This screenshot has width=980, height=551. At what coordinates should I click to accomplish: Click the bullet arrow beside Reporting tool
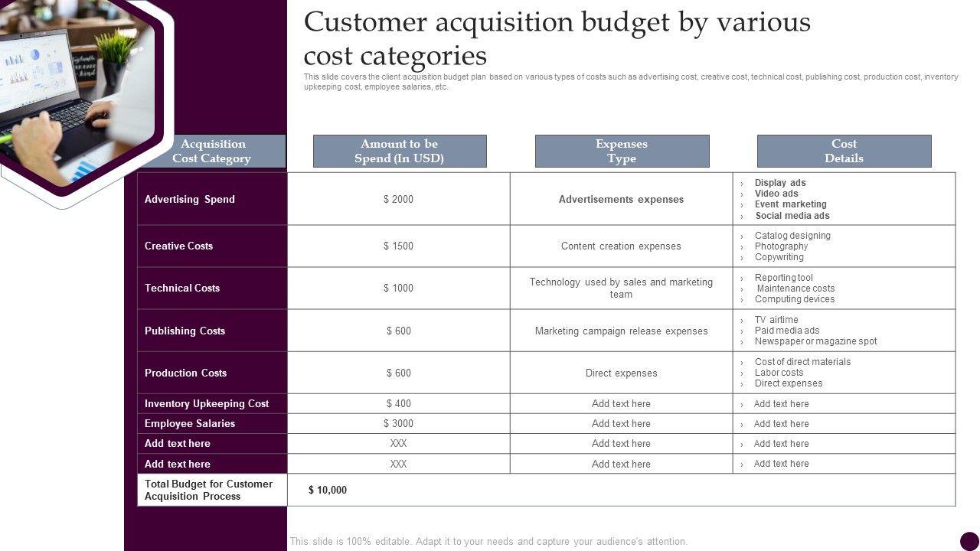pos(742,279)
